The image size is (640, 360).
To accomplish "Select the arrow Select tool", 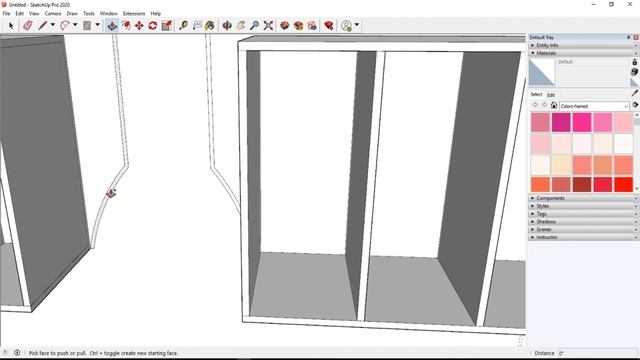I will (11, 26).
